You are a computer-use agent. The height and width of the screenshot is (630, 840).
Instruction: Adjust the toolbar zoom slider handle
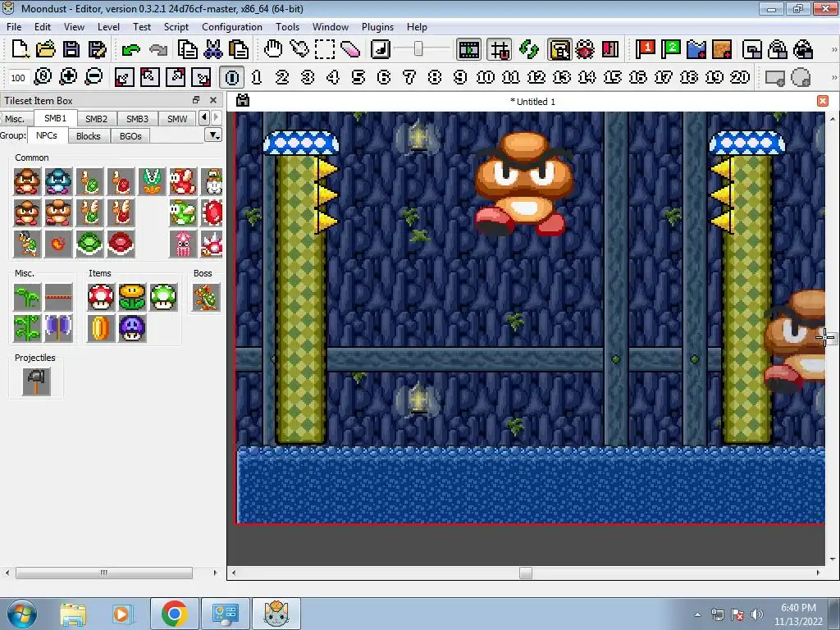tap(418, 49)
